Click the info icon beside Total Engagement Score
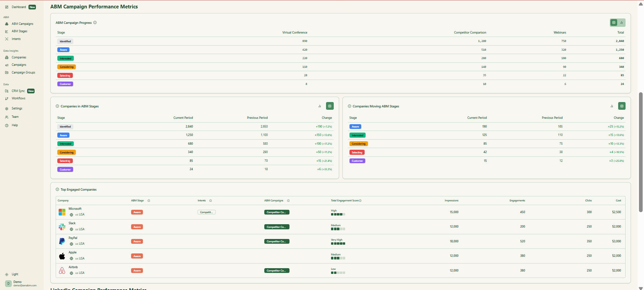 360,201
